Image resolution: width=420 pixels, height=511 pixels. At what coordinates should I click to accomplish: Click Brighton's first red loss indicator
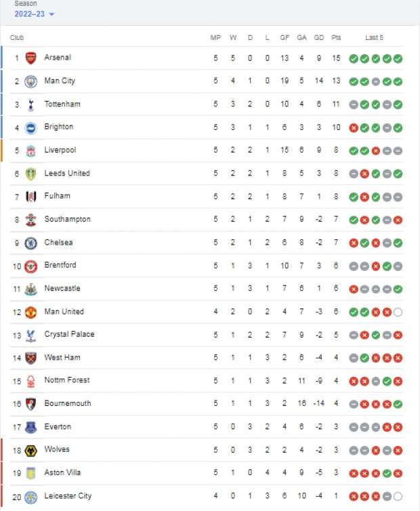354,128
